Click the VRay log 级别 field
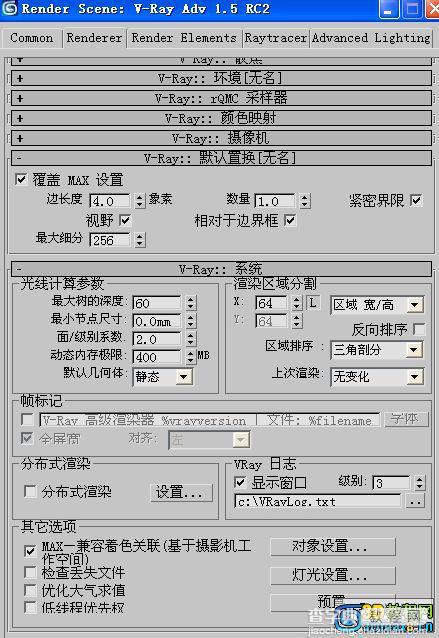The width and height of the screenshot is (439, 638). [x=391, y=483]
